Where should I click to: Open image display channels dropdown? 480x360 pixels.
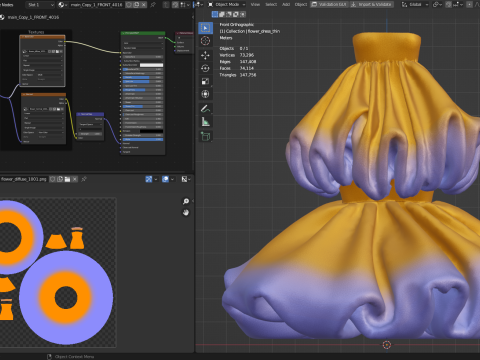pyautogui.click(x=186, y=179)
